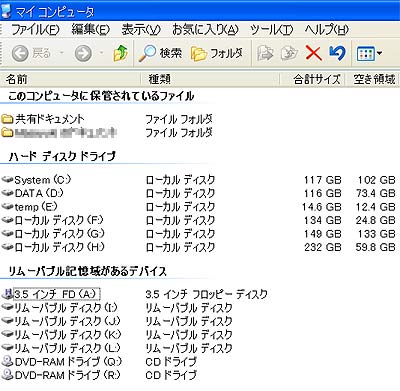Sort by the 種類 column header
The height and width of the screenshot is (391, 400).
click(x=210, y=79)
